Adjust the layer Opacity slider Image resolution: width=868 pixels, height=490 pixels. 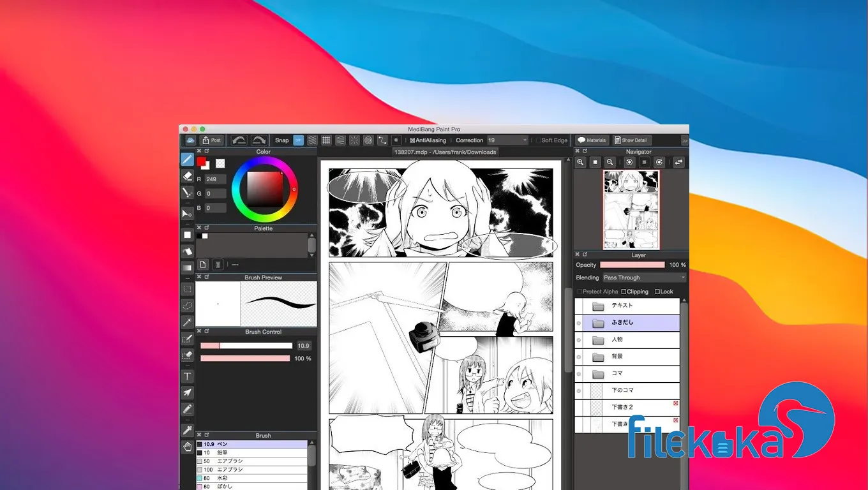tap(632, 265)
